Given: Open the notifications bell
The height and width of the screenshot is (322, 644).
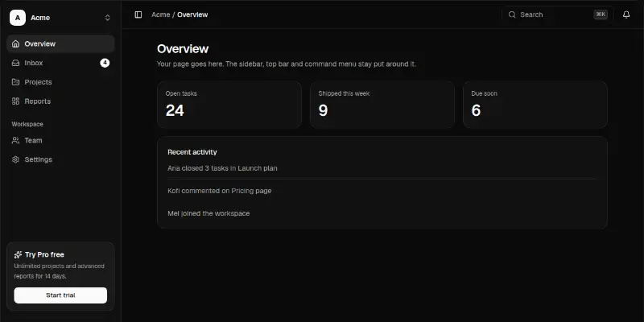Looking at the screenshot, I should (626, 14).
